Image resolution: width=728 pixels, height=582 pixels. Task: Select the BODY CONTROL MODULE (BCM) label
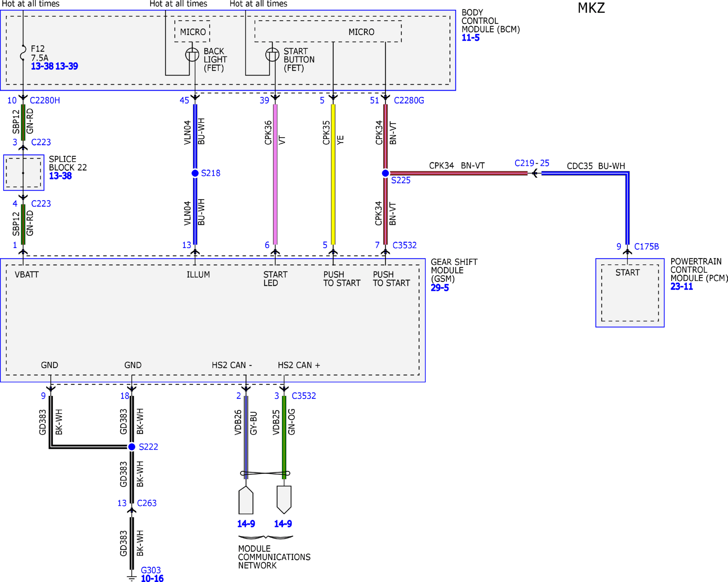point(490,21)
